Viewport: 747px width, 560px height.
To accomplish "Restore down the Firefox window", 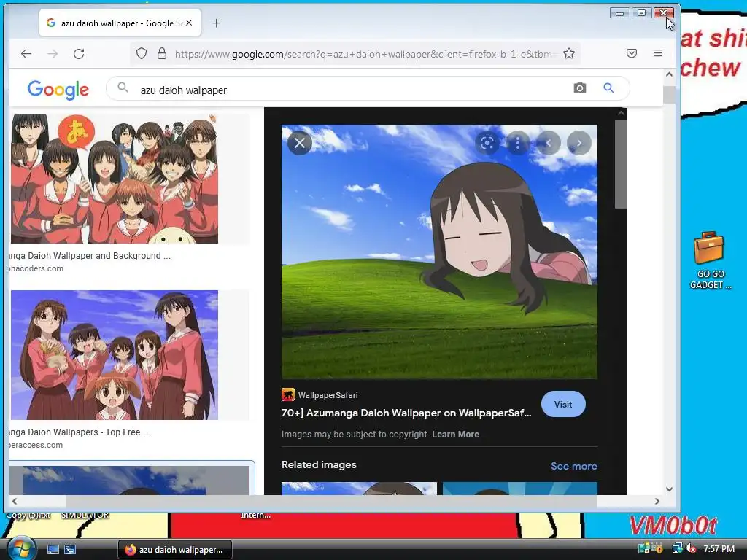I will pos(642,13).
